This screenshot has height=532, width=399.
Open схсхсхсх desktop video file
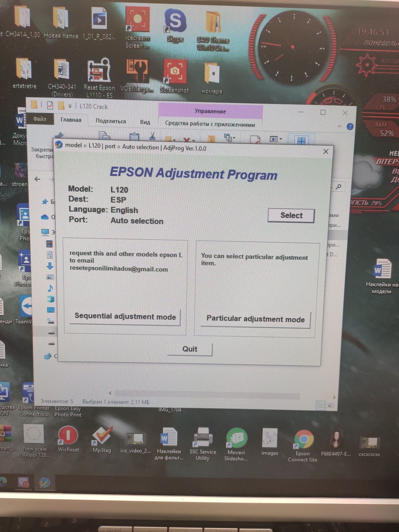coord(369,446)
